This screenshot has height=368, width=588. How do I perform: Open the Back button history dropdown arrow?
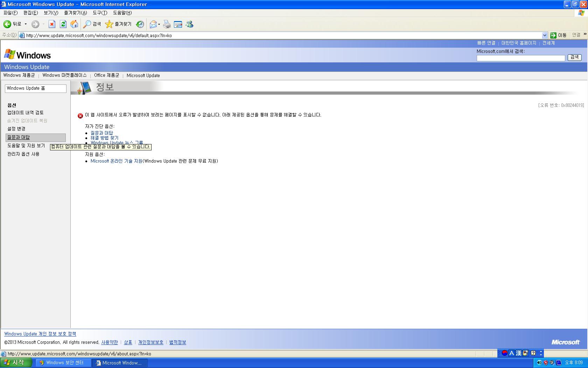pyautogui.click(x=26, y=24)
